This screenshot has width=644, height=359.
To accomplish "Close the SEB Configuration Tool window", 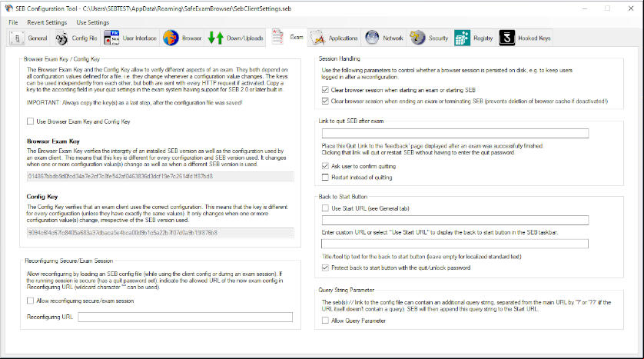I will pos(631,8).
